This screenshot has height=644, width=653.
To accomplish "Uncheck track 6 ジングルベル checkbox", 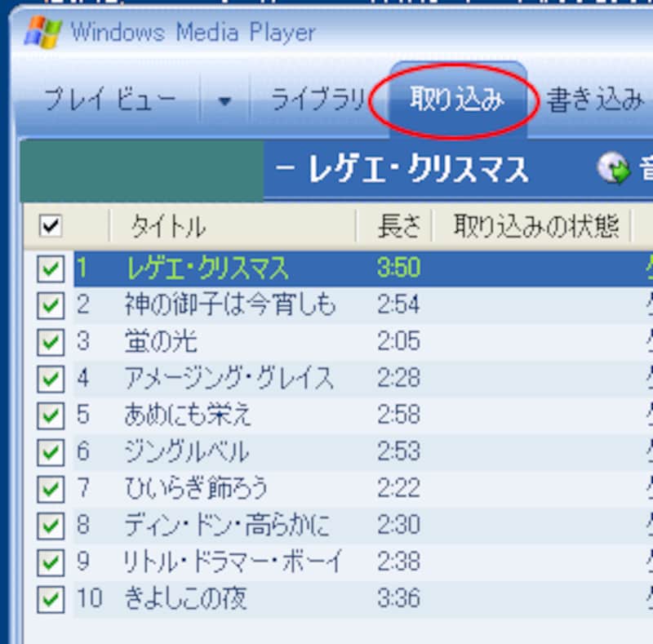I will pos(51,452).
